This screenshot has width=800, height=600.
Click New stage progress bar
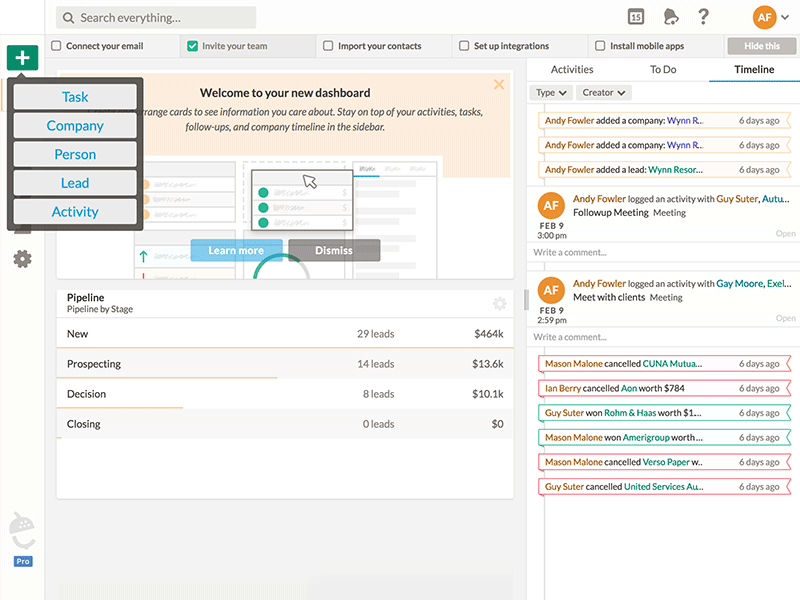(x=285, y=347)
